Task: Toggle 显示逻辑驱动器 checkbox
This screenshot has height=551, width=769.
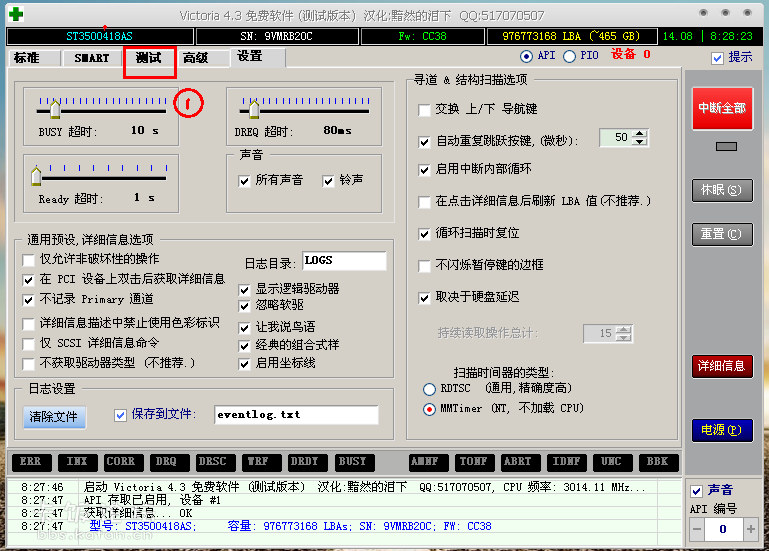Action: 244,290
